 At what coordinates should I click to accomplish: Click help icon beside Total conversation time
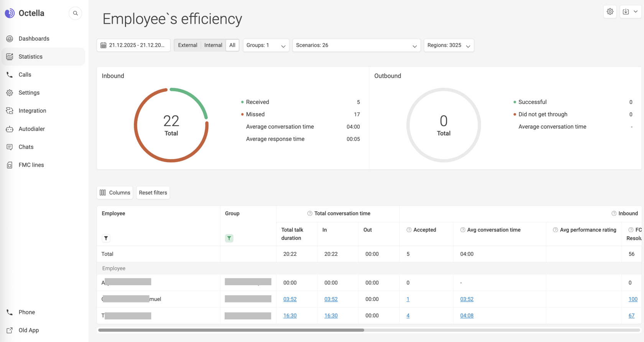pyautogui.click(x=310, y=214)
